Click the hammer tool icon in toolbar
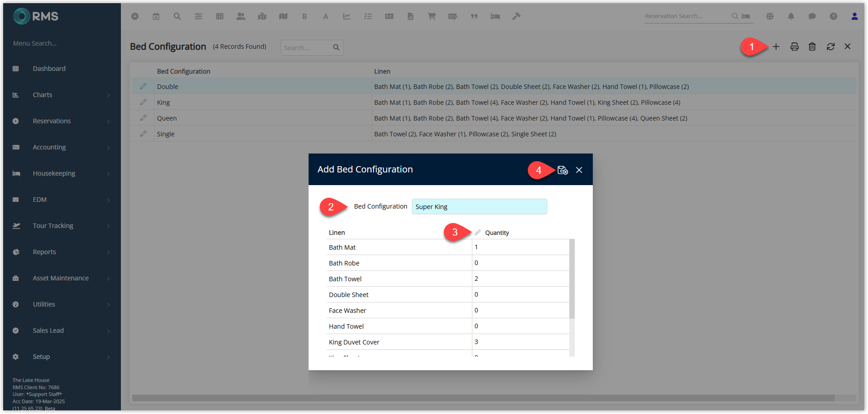868x414 pixels. (x=517, y=16)
